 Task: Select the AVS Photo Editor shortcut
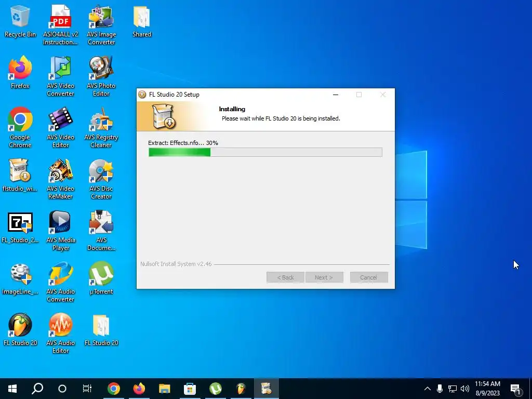[x=101, y=76]
